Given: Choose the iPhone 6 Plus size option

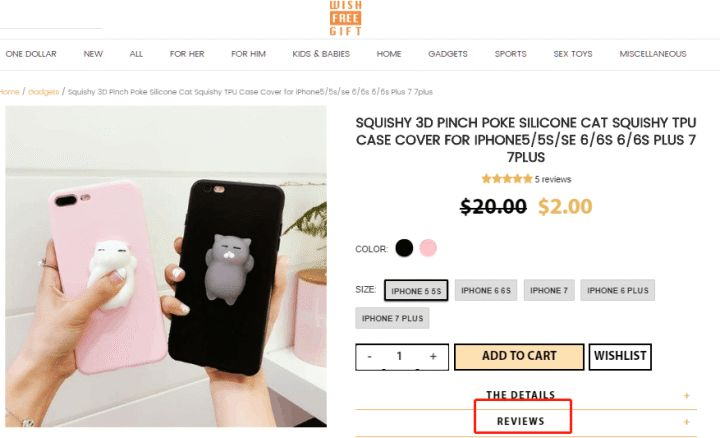Looking at the screenshot, I should coord(618,290).
